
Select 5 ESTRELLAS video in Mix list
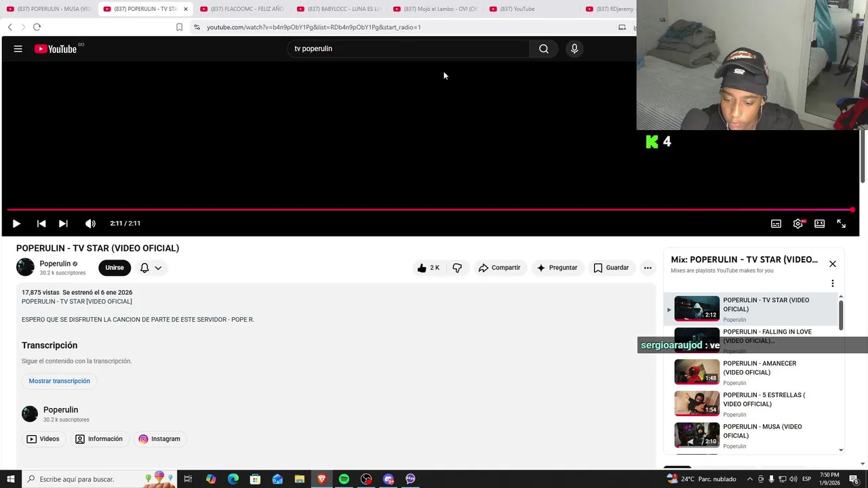click(x=751, y=405)
